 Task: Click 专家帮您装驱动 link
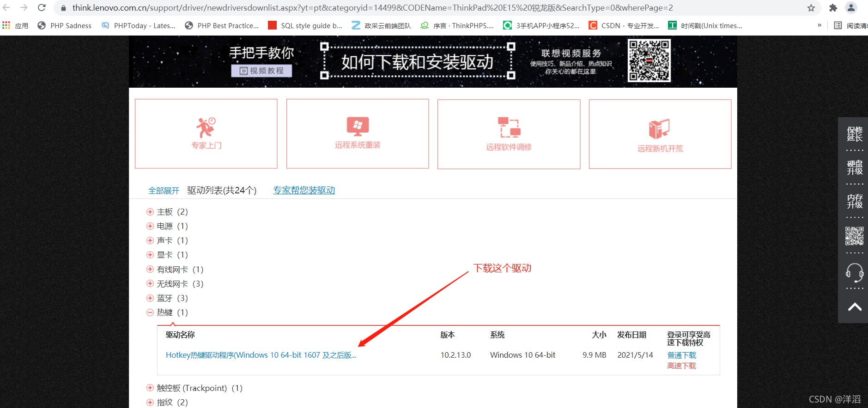click(304, 190)
